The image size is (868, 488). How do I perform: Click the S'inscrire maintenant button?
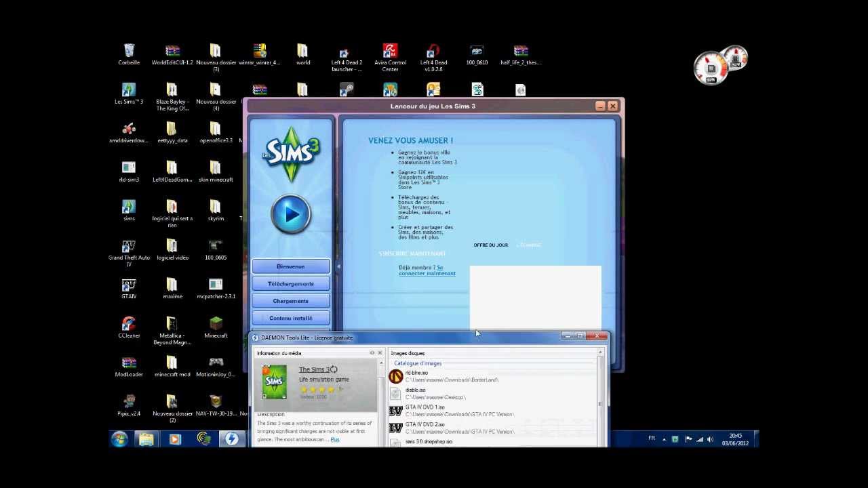coord(412,253)
